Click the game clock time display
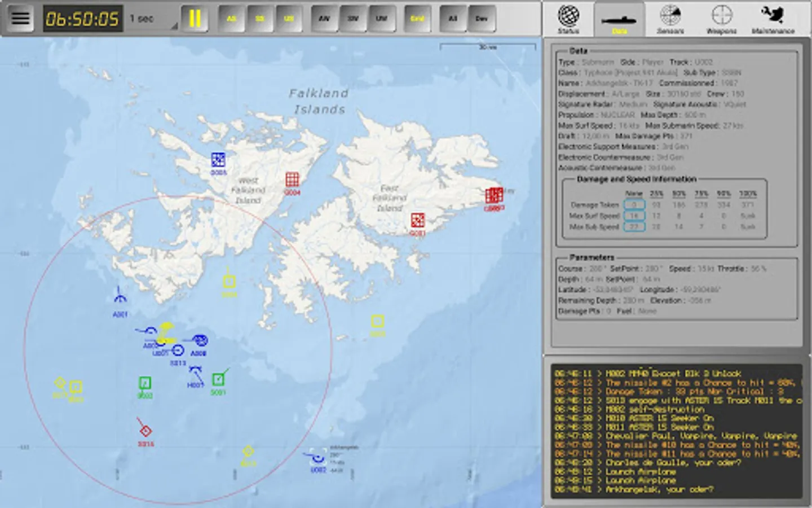The width and height of the screenshot is (812, 508). pos(82,19)
